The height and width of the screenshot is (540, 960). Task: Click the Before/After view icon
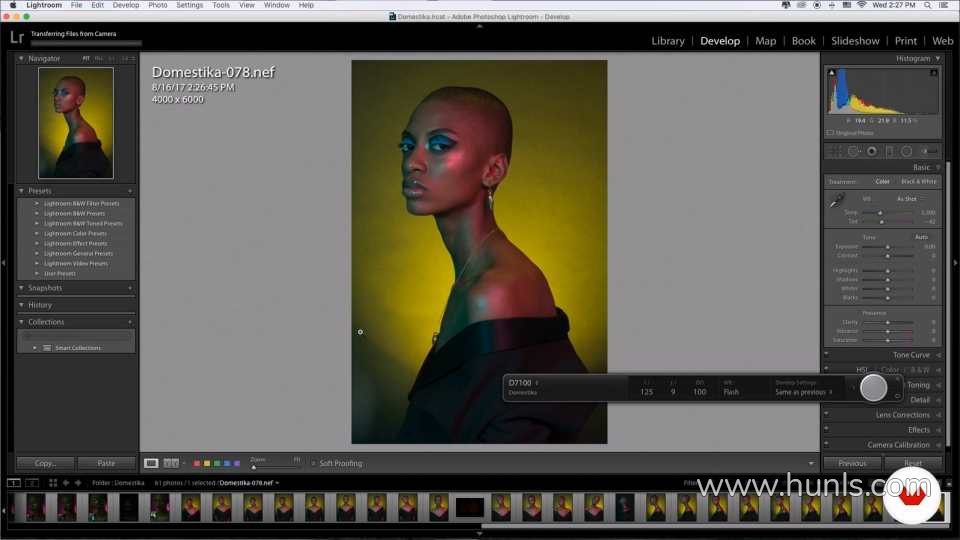pyautogui.click(x=171, y=463)
